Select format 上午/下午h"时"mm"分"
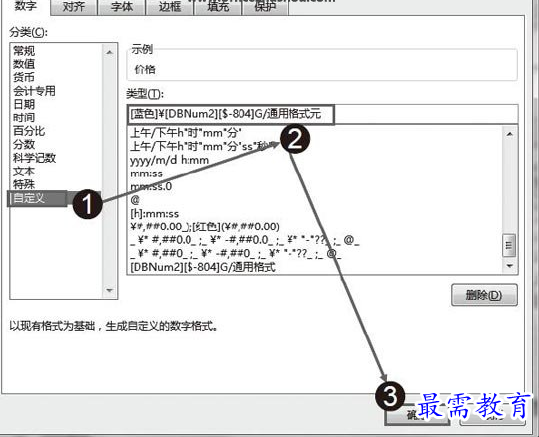The height and width of the screenshot is (437, 539). [186, 133]
